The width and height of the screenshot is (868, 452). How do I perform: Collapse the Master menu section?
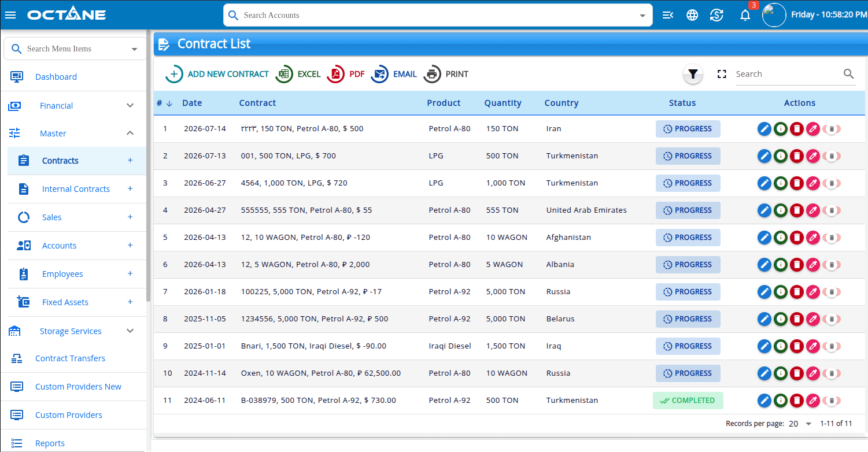click(x=130, y=134)
